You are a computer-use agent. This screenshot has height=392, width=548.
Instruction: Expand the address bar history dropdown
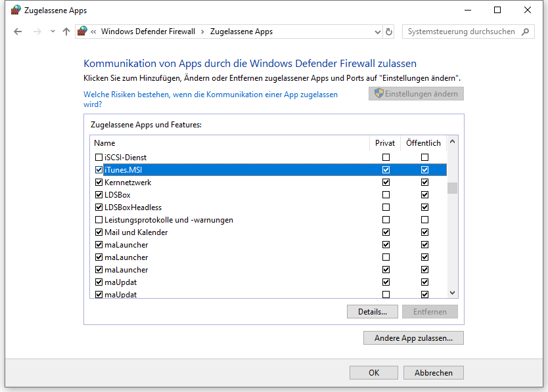point(377,32)
